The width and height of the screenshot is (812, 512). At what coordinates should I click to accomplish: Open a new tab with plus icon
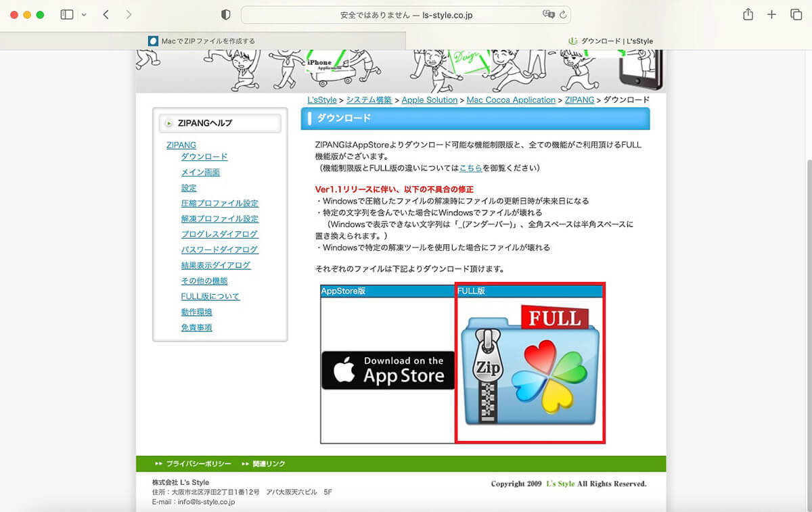771,14
